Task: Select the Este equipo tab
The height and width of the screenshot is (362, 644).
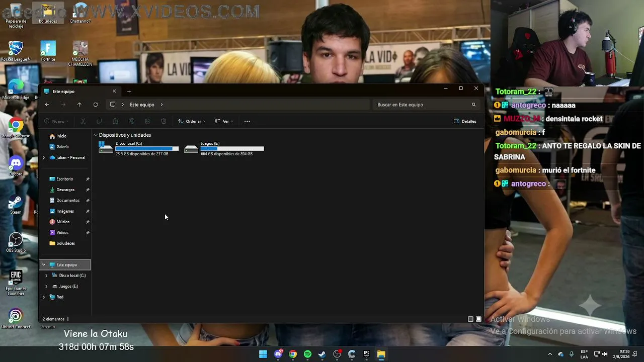Action: [80, 92]
